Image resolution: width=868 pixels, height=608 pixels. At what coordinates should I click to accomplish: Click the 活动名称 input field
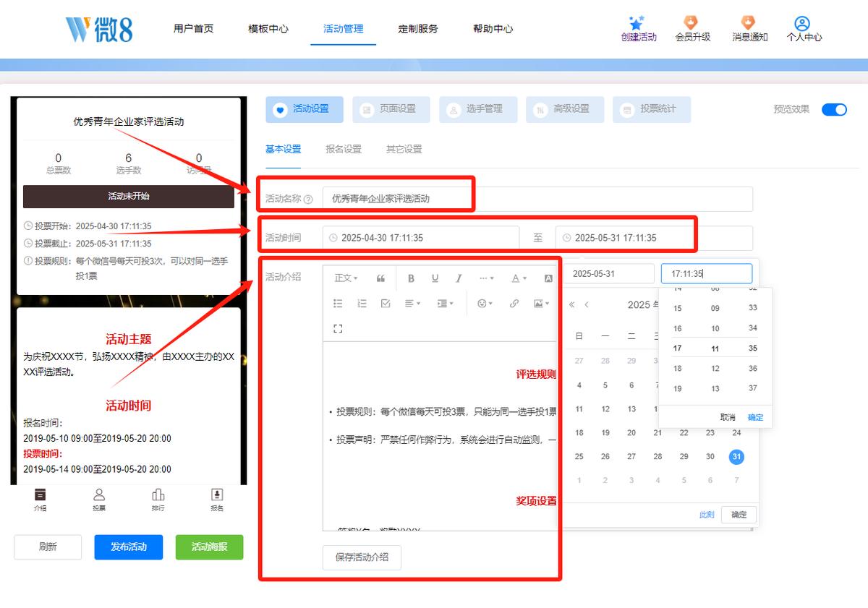(x=537, y=199)
